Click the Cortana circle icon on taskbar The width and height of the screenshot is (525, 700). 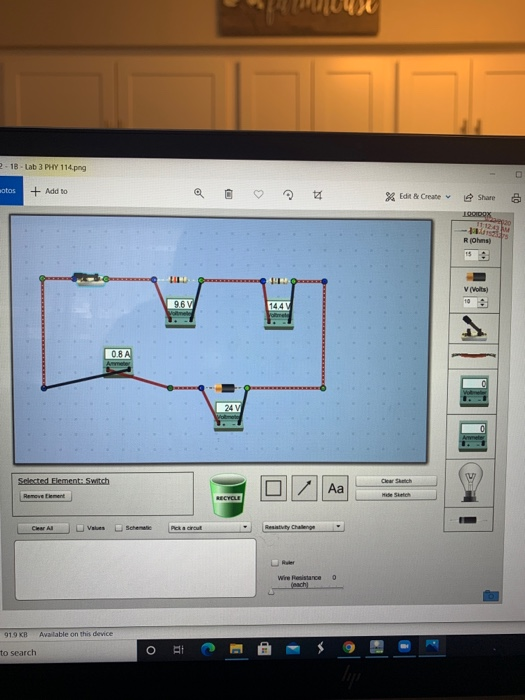coord(151,650)
